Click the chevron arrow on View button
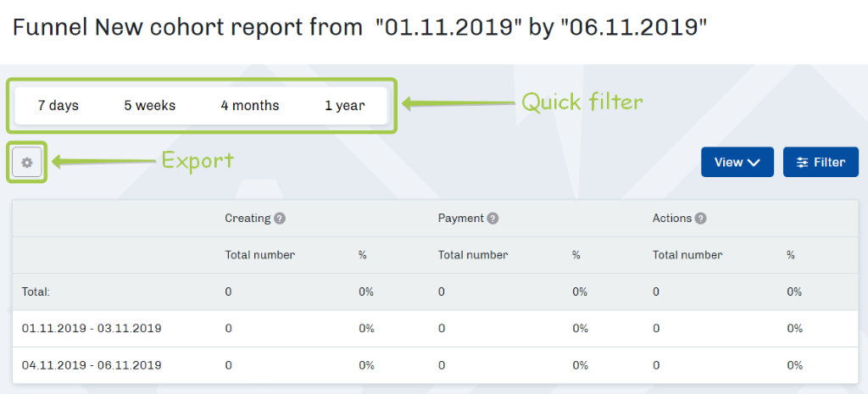 754,163
